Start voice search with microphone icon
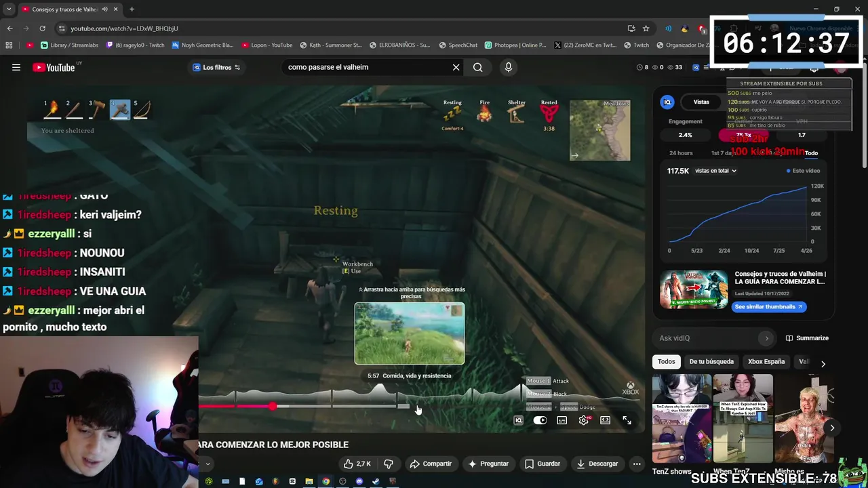 pyautogui.click(x=509, y=67)
